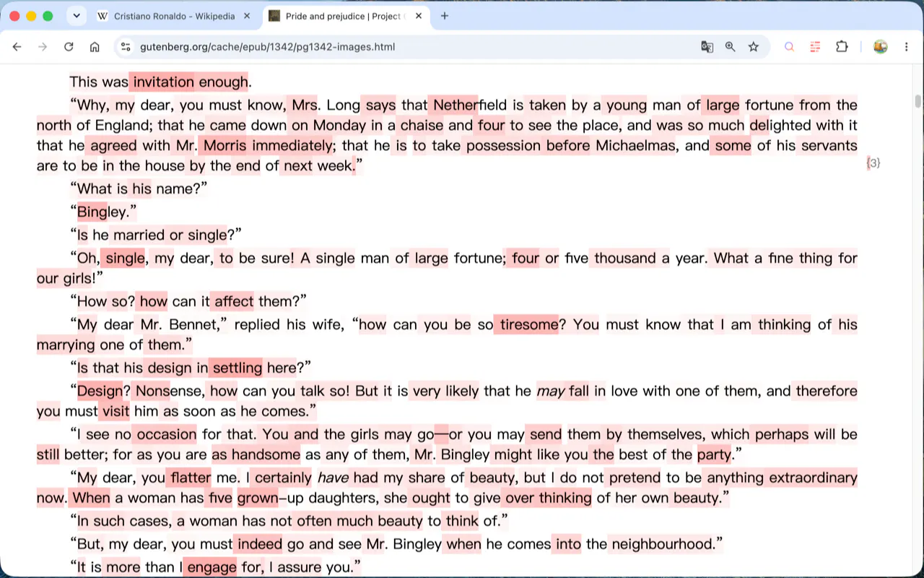Open the Chrome three-dot menu
Image resolution: width=924 pixels, height=578 pixels.
pos(907,47)
